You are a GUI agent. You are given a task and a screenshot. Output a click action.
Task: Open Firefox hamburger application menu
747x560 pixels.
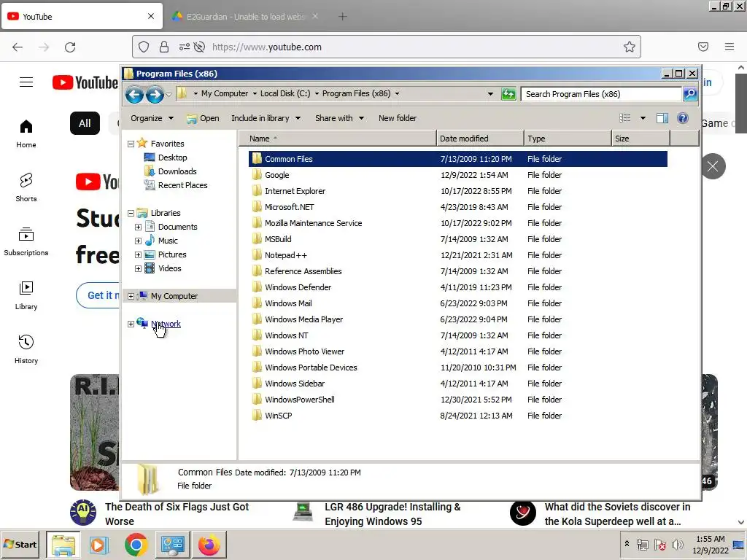click(x=729, y=47)
